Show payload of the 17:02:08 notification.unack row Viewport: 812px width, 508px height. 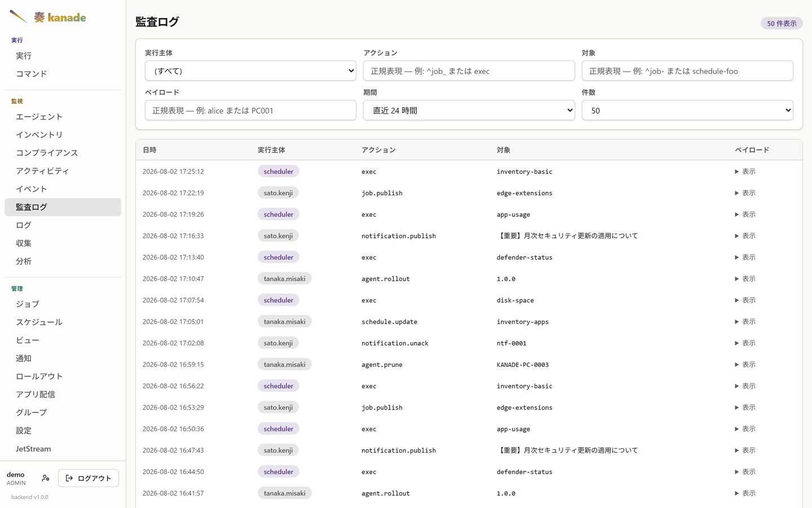(x=745, y=343)
